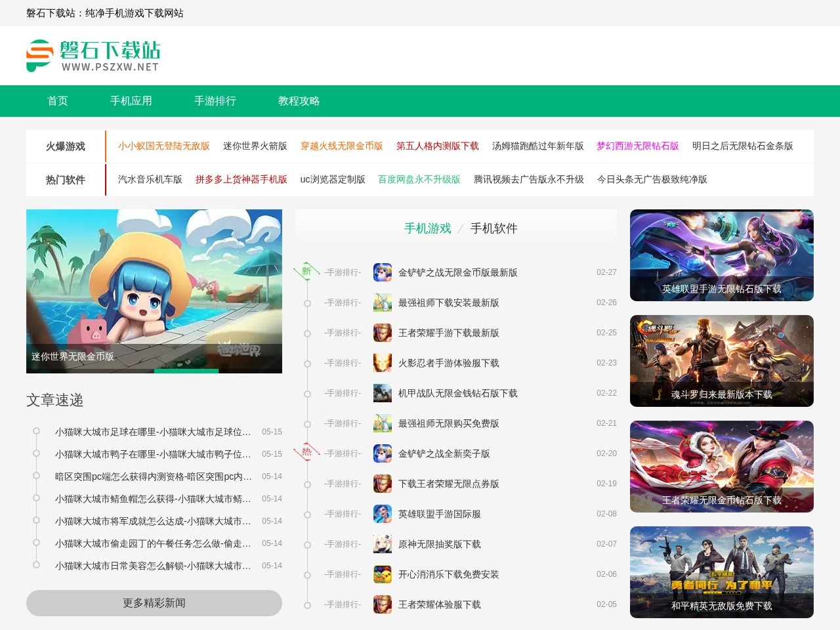The width and height of the screenshot is (840, 630).
Task: Click the 迷你世界无限金币版 banner image
Action: pos(154,291)
